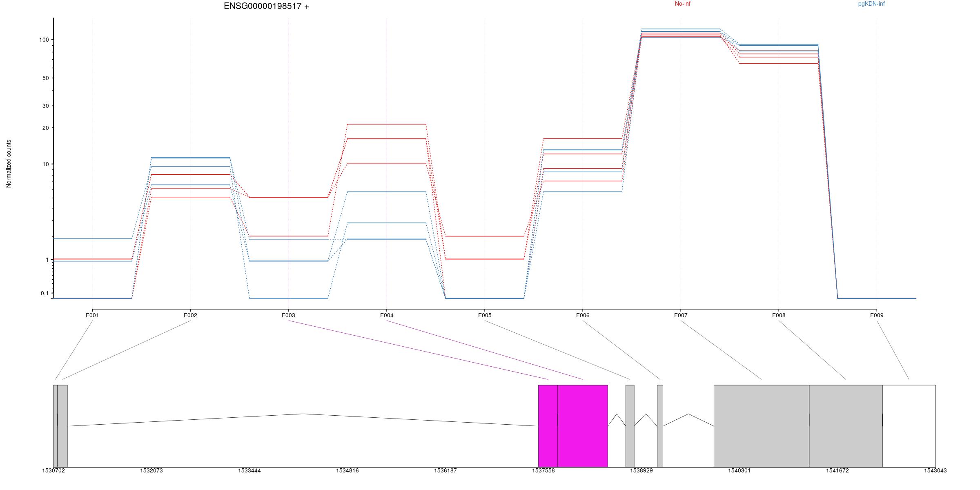This screenshot has width=980, height=490.
Task: Click the E006 exon axis label
Action: (583, 315)
